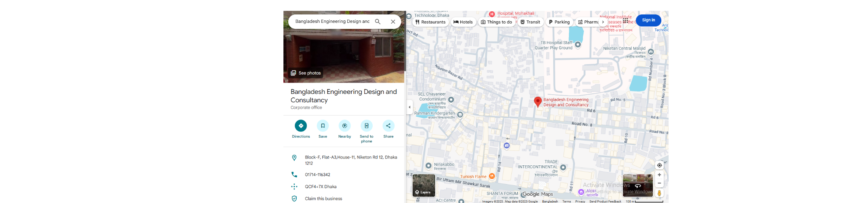
Task: Zoom out with the minus button
Action: 659,183
